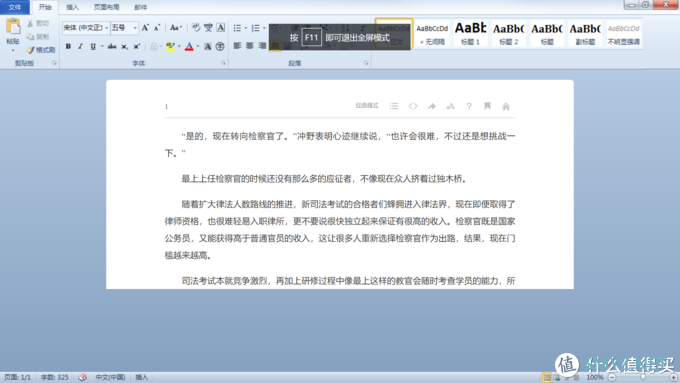This screenshot has height=383, width=680.
Task: Click the Cut (剪切) button
Action: coord(38,23)
